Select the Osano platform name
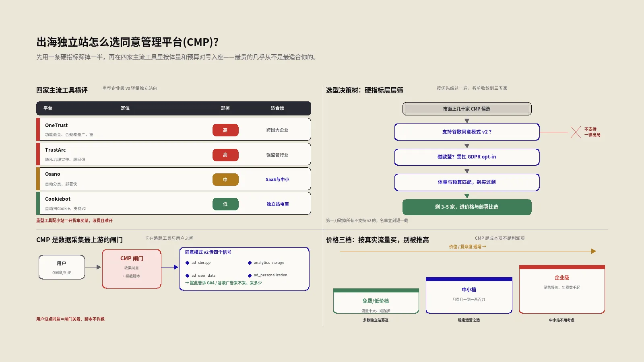The image size is (644, 362). 53,174
